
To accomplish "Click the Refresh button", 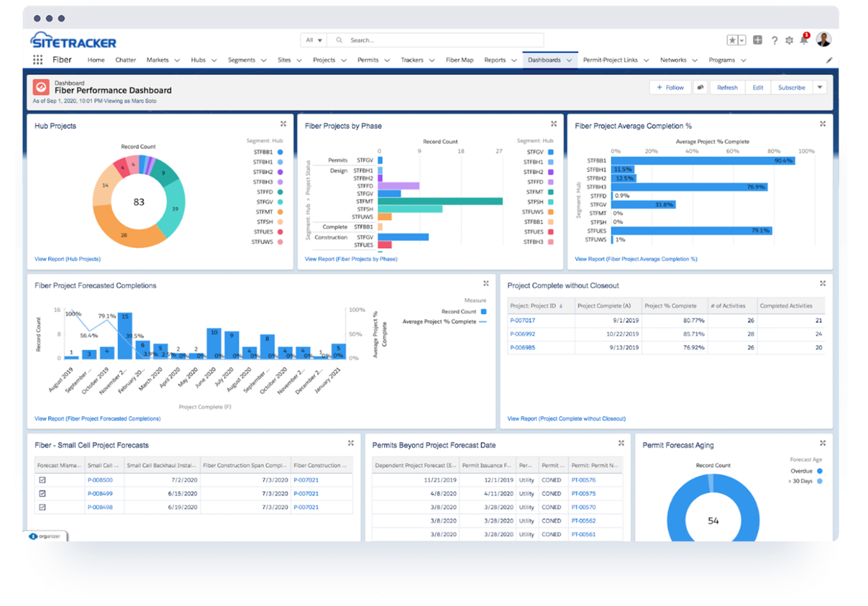I will click(728, 87).
